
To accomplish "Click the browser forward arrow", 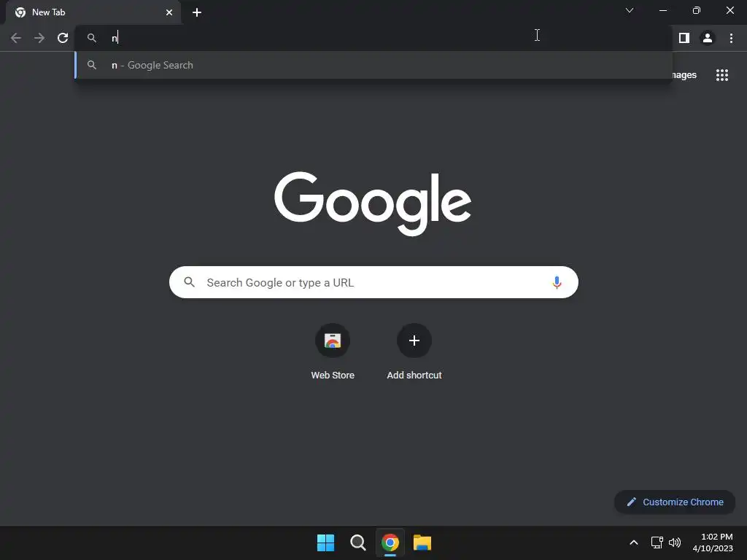I will 39,38.
